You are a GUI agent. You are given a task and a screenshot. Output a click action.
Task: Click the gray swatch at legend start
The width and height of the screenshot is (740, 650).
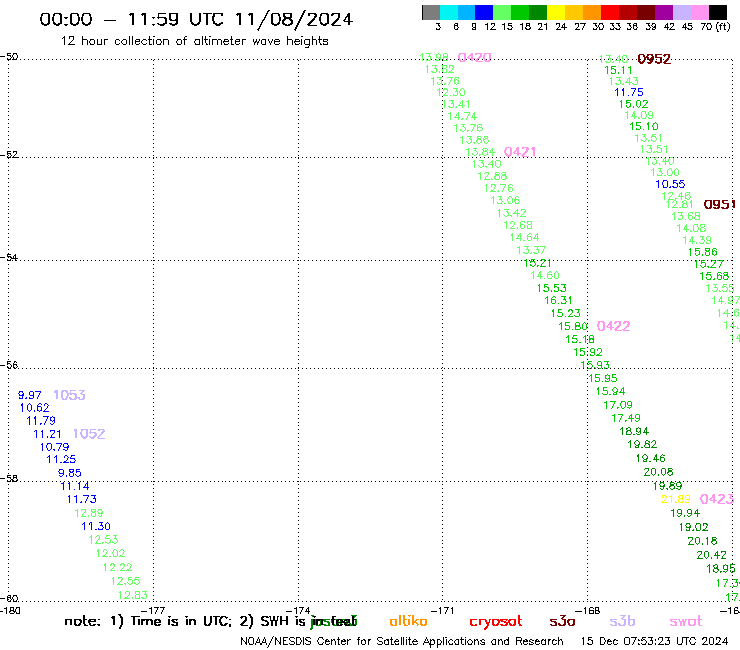click(431, 12)
